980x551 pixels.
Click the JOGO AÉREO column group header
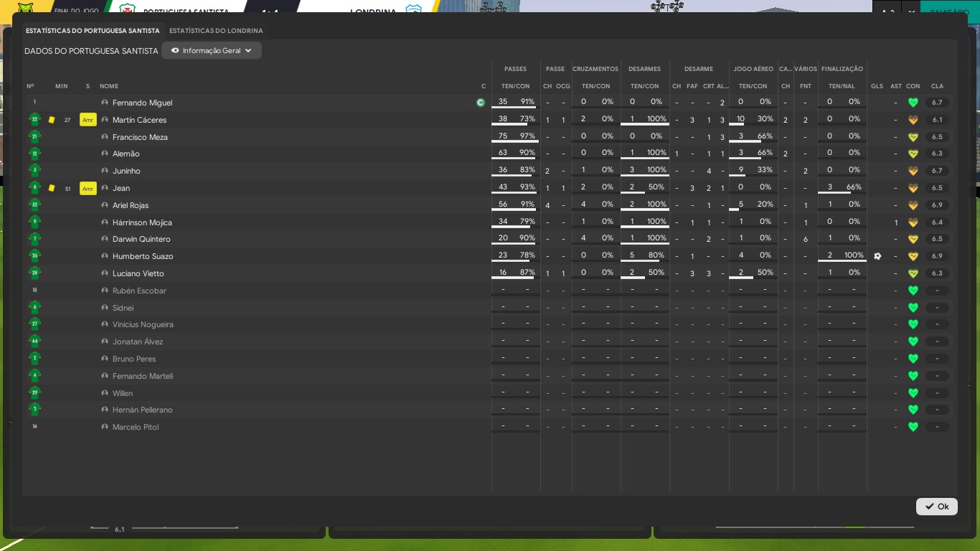click(753, 69)
